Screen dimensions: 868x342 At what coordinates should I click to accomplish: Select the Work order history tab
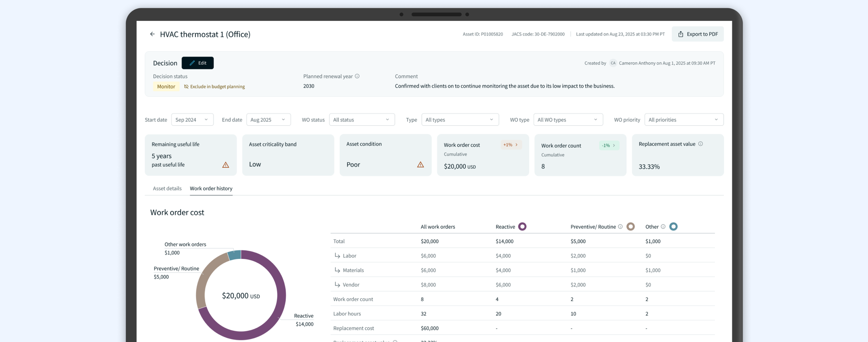click(x=211, y=188)
